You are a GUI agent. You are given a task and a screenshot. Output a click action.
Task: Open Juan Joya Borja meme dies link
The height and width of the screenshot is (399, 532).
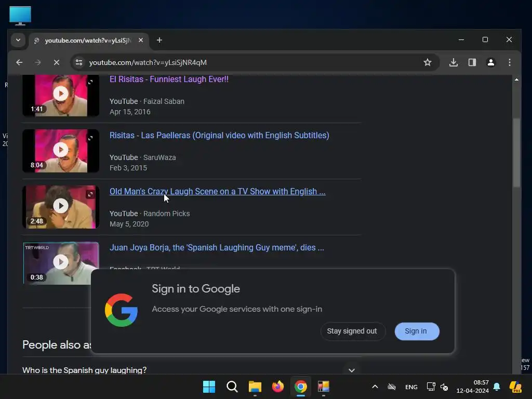point(217,247)
